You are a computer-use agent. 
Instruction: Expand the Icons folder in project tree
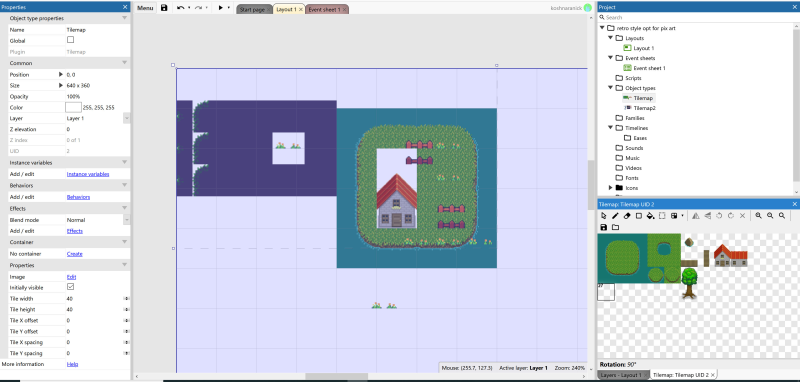[x=611, y=188]
